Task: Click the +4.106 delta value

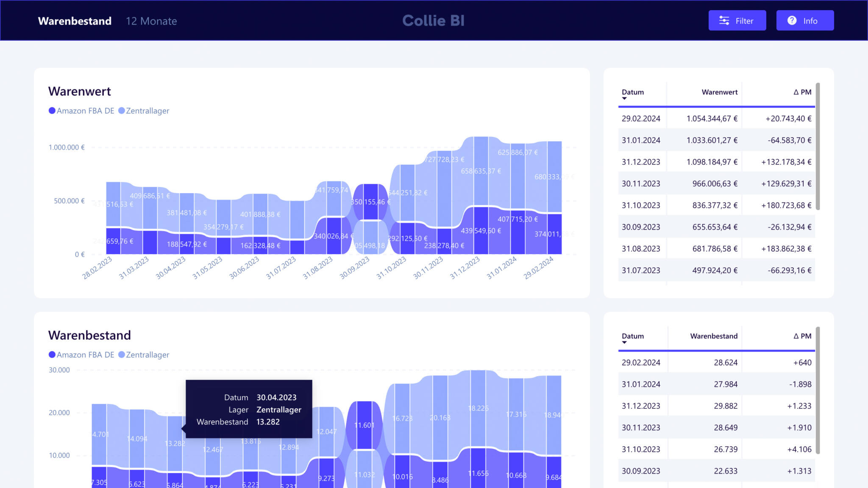Action: click(x=799, y=449)
